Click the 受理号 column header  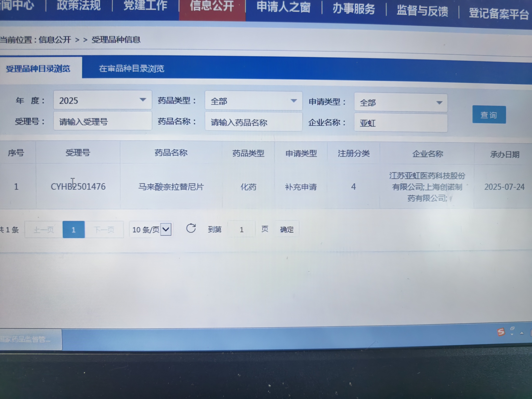coord(78,152)
